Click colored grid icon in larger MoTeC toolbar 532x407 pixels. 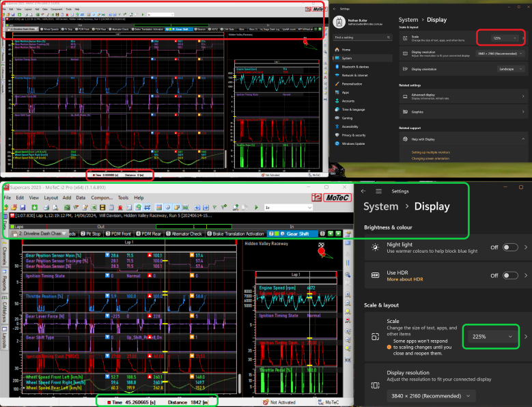point(159,207)
